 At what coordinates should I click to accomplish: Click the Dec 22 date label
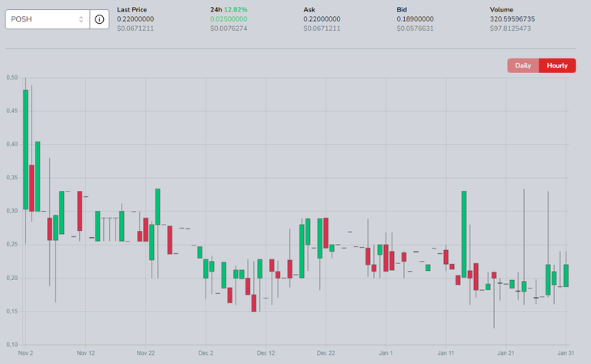click(x=326, y=353)
